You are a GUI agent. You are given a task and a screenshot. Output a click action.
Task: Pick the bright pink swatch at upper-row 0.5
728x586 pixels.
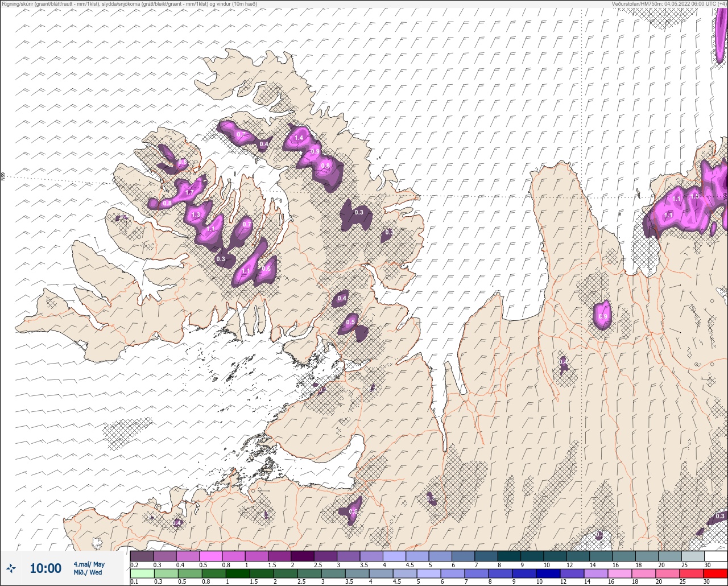(x=210, y=556)
